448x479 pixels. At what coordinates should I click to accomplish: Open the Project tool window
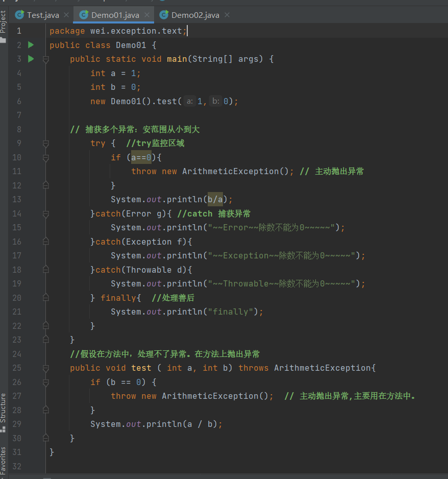[3, 21]
